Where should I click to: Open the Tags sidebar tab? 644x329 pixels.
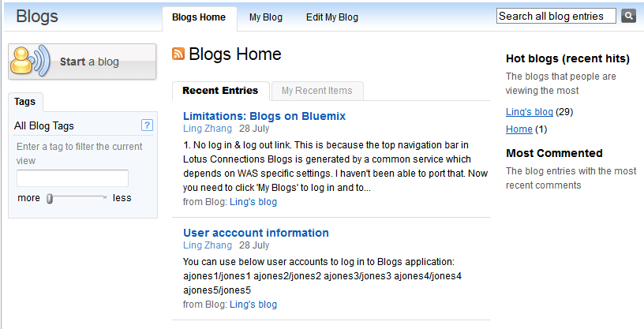25,102
